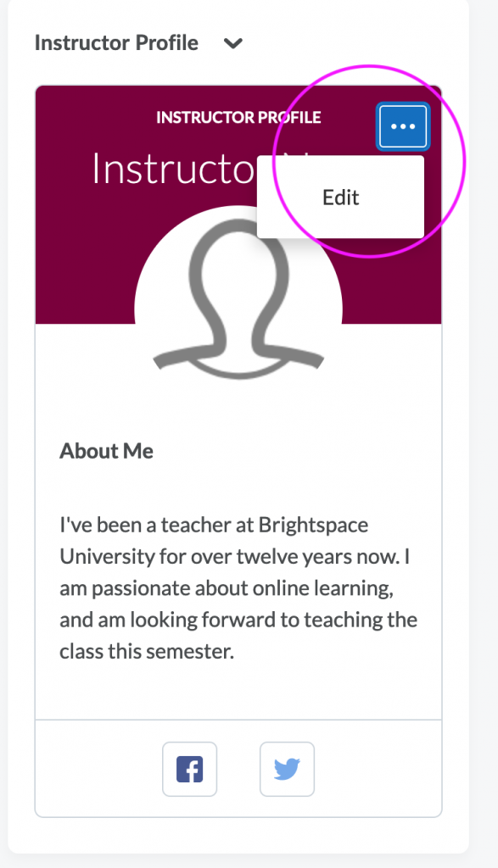The height and width of the screenshot is (868, 498).
Task: Open the instructor's Facebook profile
Action: click(x=189, y=769)
